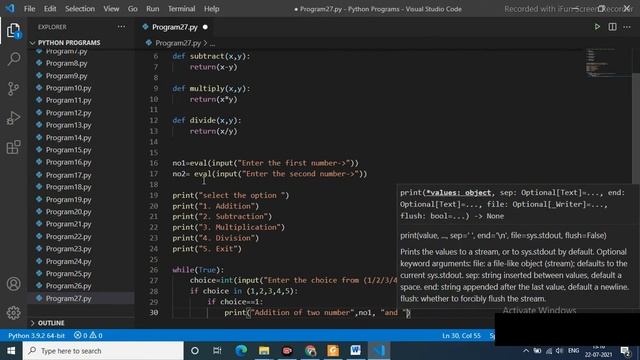Open the Run and Debug view icon

coord(13,118)
